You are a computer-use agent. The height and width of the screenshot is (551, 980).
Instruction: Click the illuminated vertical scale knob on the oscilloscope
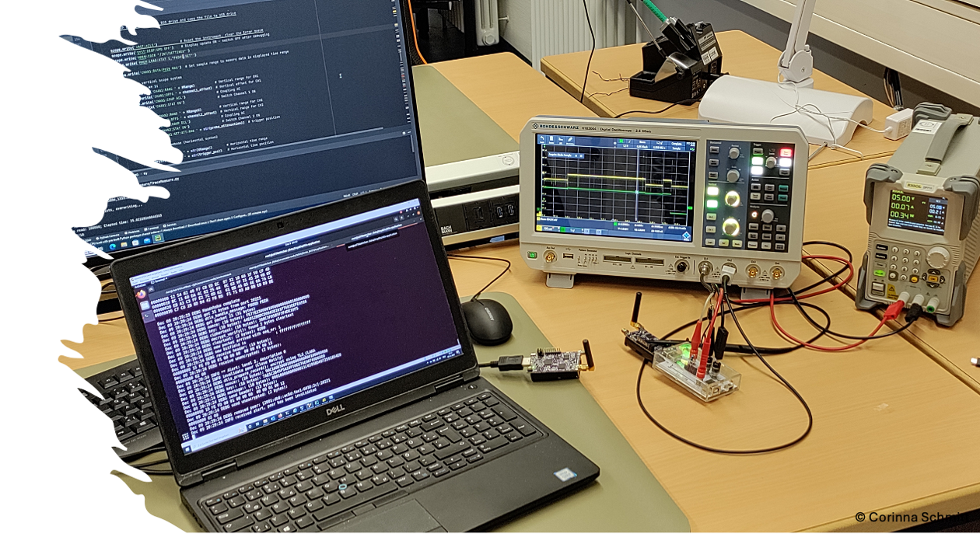(730, 227)
